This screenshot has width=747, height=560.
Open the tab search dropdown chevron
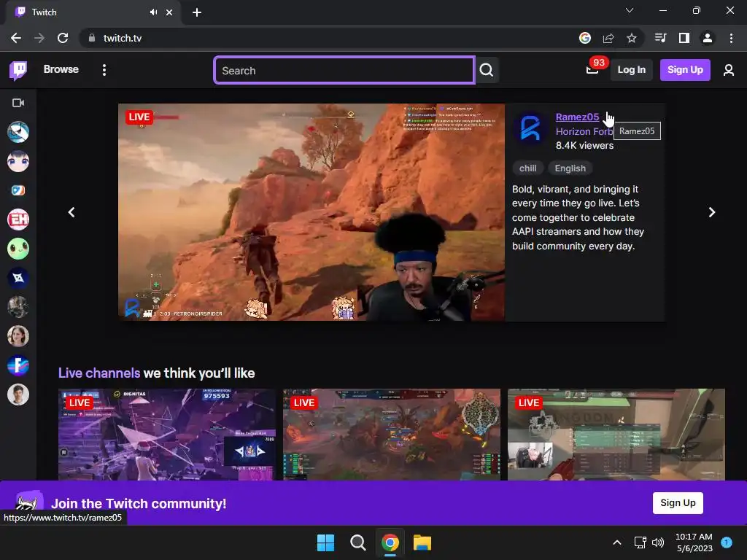(630, 10)
